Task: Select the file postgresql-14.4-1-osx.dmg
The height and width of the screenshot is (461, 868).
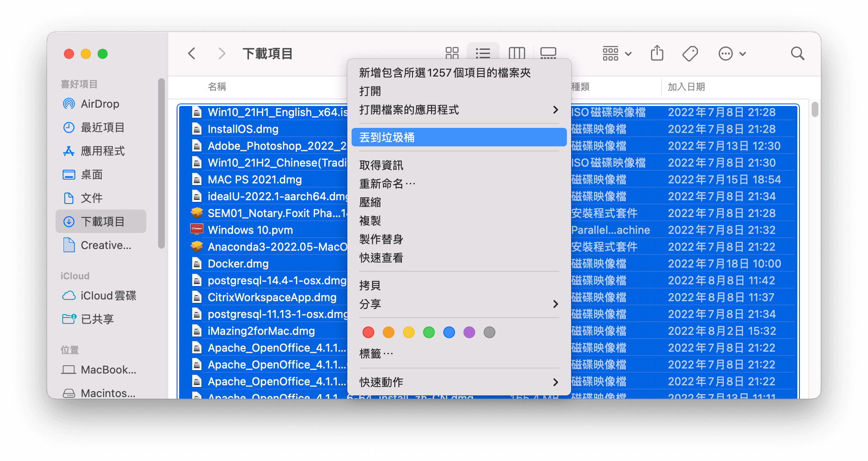Action: pyautogui.click(x=277, y=281)
